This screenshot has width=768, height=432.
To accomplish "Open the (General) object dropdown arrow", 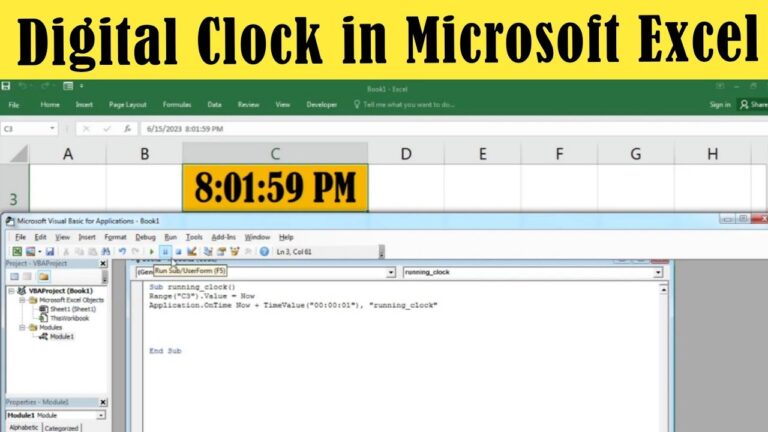I will point(390,272).
